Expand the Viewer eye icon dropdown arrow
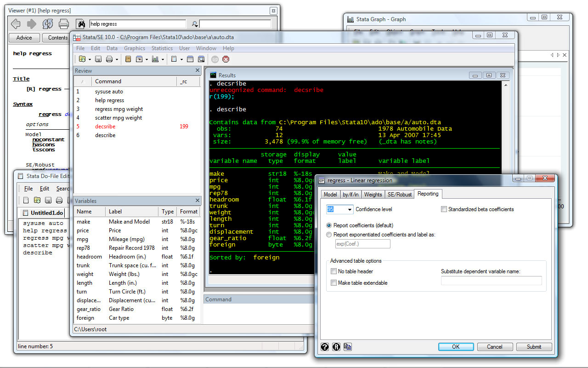The height and width of the screenshot is (368, 588). (x=147, y=59)
